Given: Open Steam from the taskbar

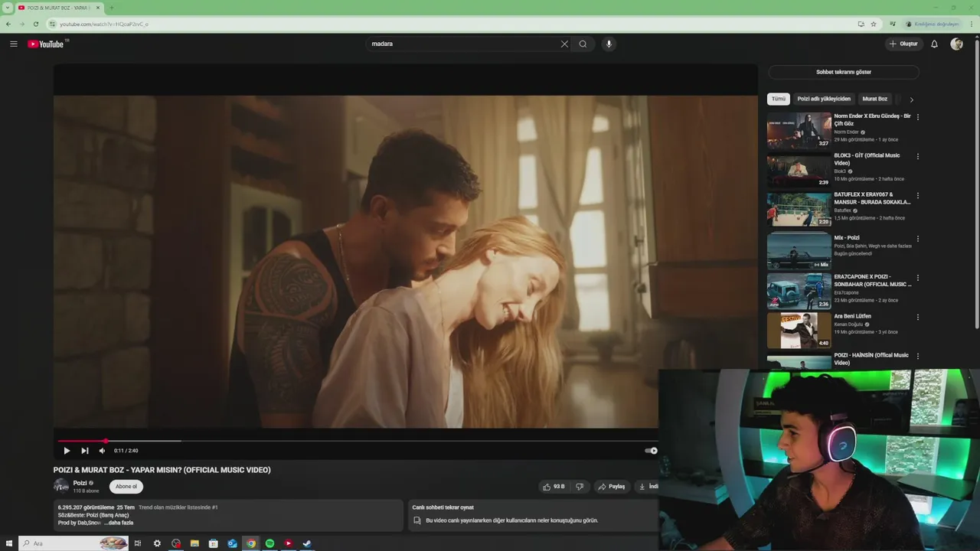Looking at the screenshot, I should coord(307,543).
